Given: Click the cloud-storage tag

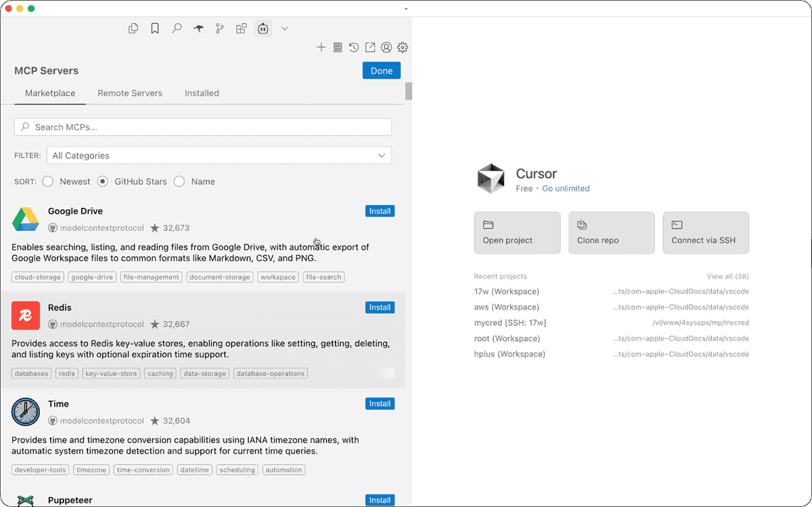Looking at the screenshot, I should coord(38,277).
